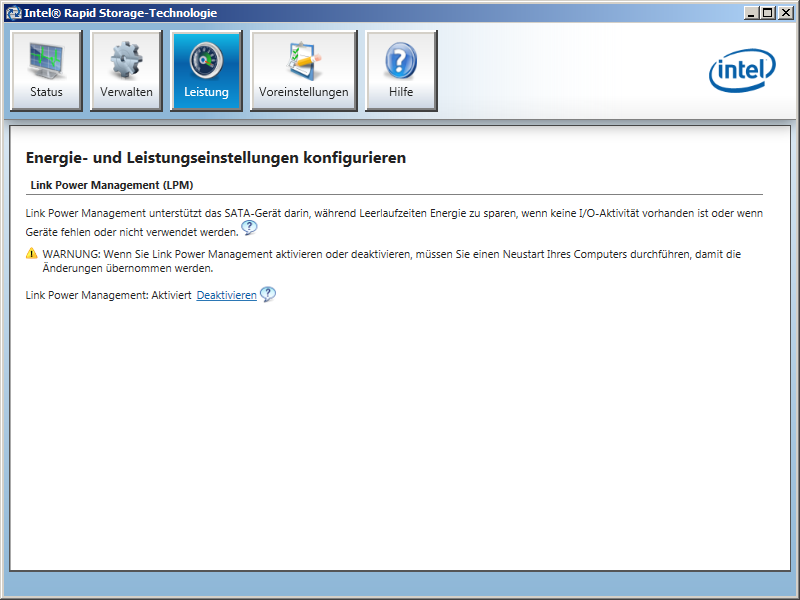Click 'Link Power Management (LPM)' section heading
Image resolution: width=800 pixels, height=600 pixels.
[x=112, y=185]
